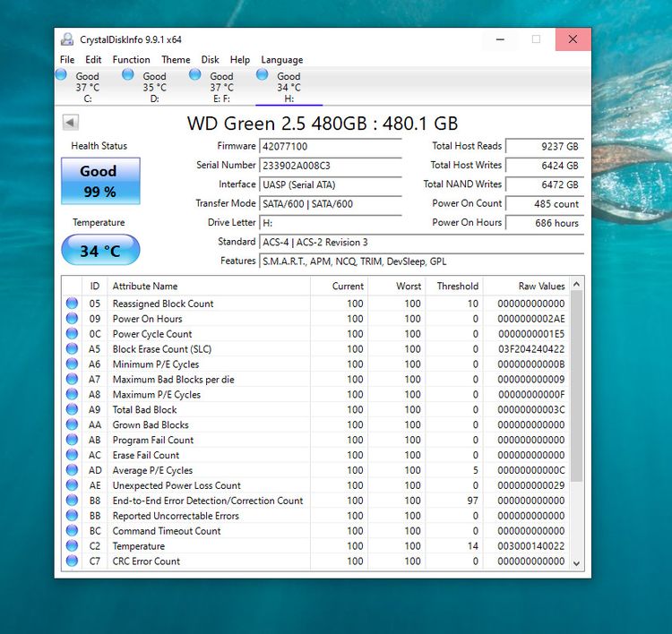The image size is (672, 634).
Task: Click the Worst column header
Action: [x=397, y=287]
